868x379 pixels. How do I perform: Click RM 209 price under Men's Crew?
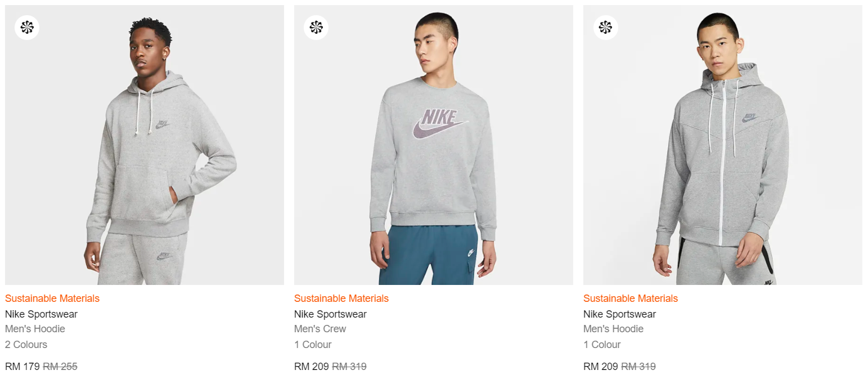(311, 367)
